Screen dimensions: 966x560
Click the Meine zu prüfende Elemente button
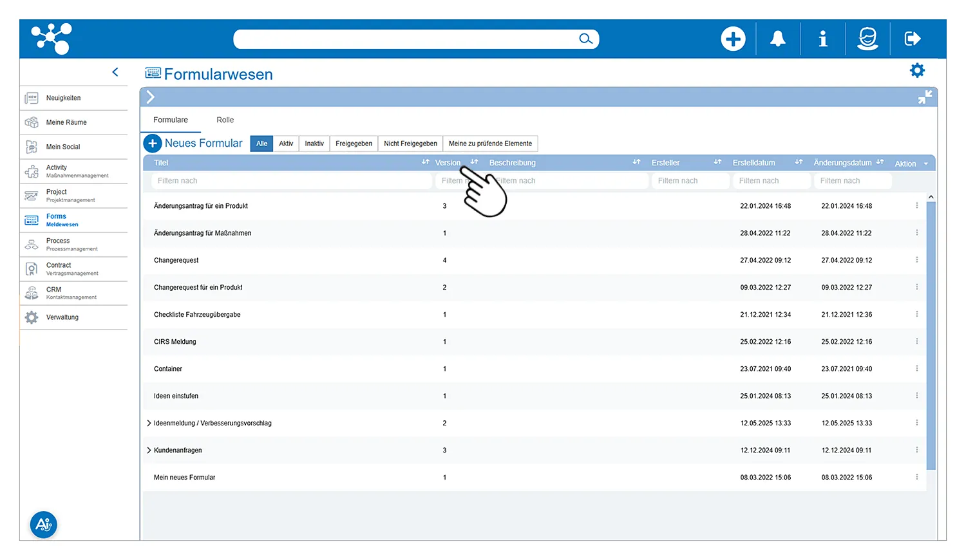[x=490, y=144]
